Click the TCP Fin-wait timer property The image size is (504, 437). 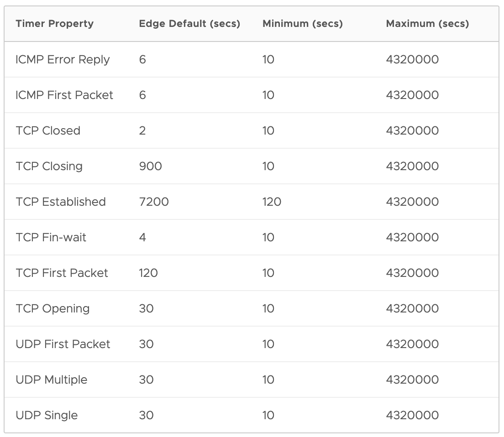(51, 238)
